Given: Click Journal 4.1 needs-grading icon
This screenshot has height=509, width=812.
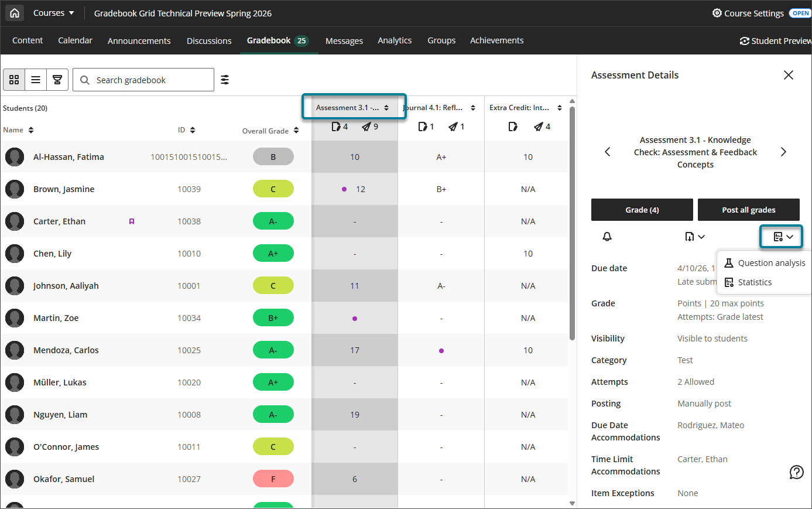Looking at the screenshot, I should [x=426, y=127].
